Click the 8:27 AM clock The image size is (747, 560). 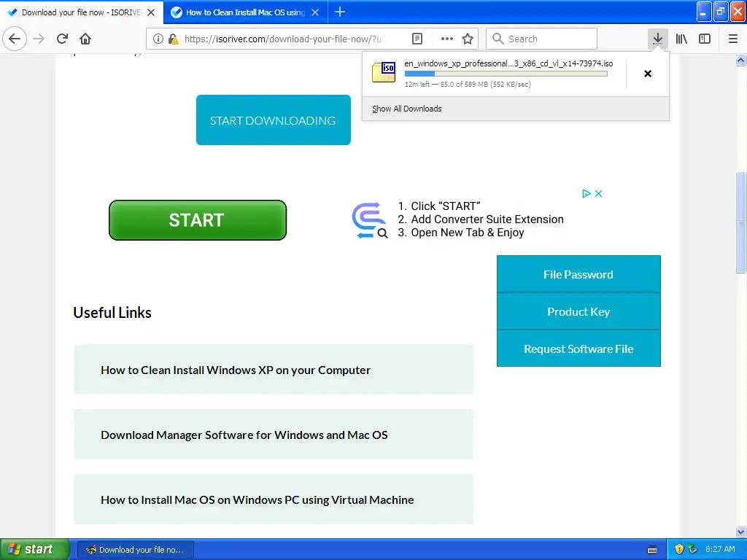click(x=720, y=549)
